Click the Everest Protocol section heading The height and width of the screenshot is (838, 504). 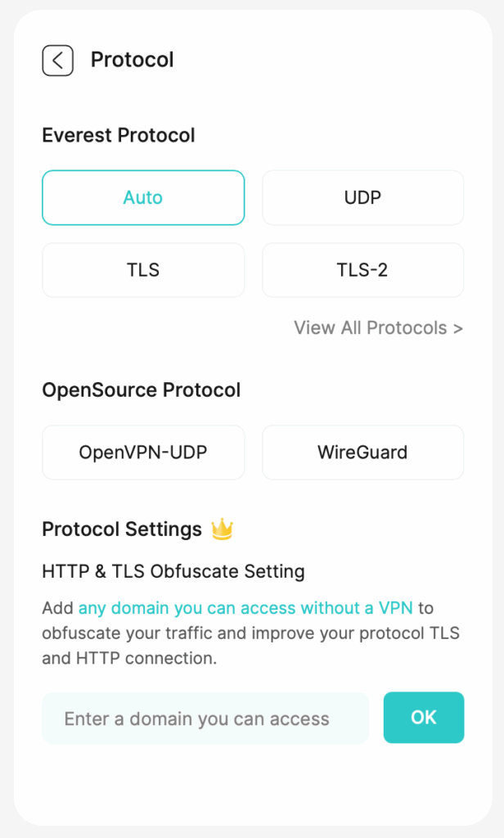[119, 135]
